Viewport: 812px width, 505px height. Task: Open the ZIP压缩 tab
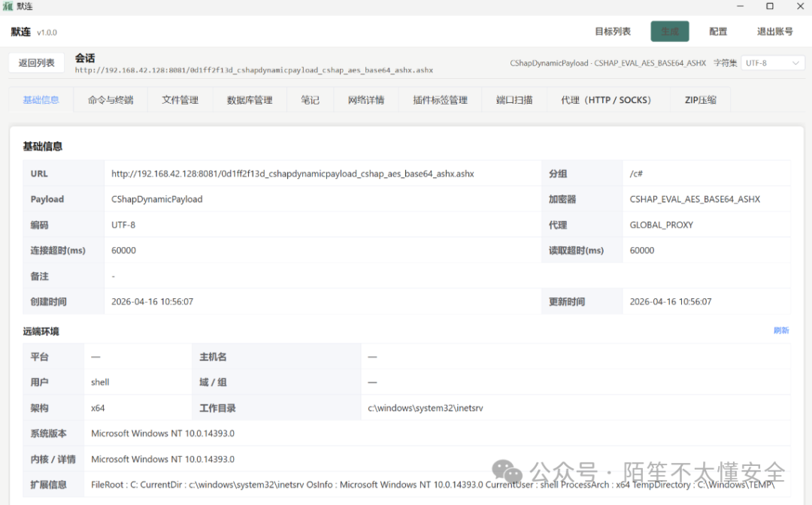click(701, 100)
